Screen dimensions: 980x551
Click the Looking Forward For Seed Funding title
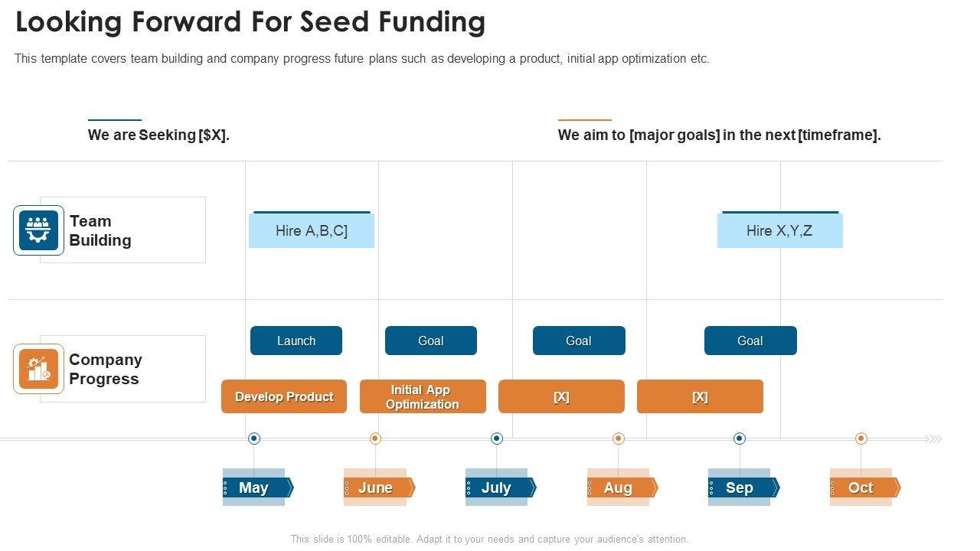tap(250, 22)
